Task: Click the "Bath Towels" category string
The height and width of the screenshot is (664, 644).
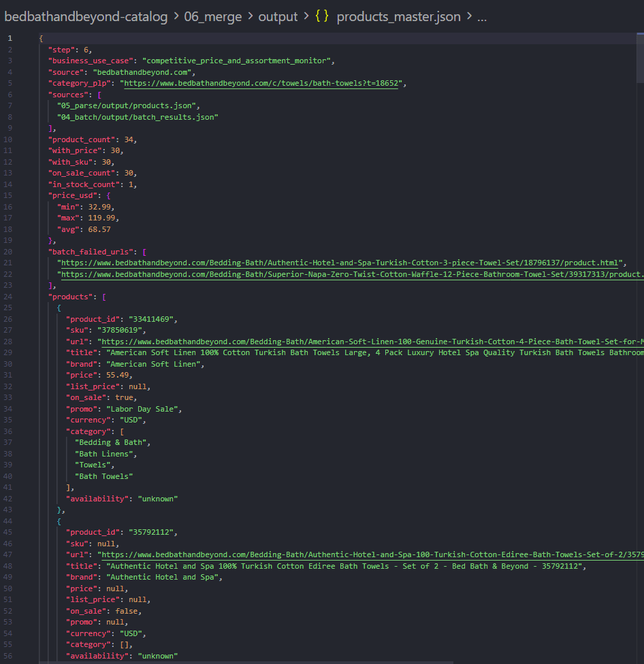Action: (103, 476)
